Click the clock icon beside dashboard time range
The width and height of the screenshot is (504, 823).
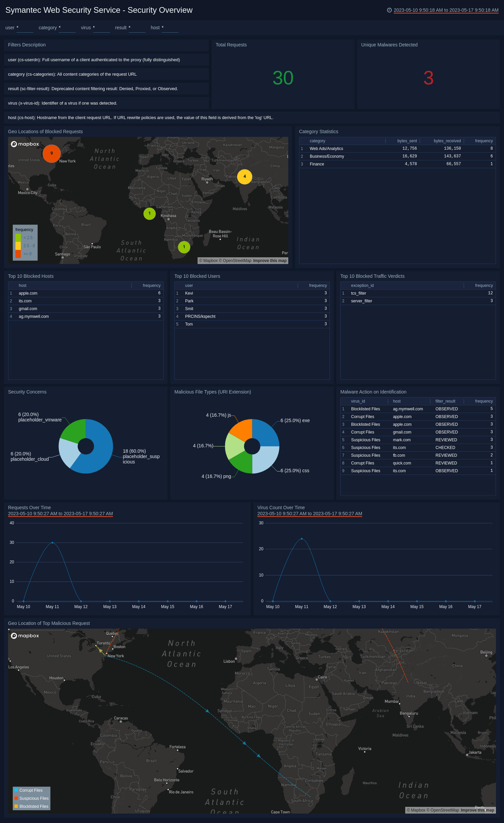(389, 10)
